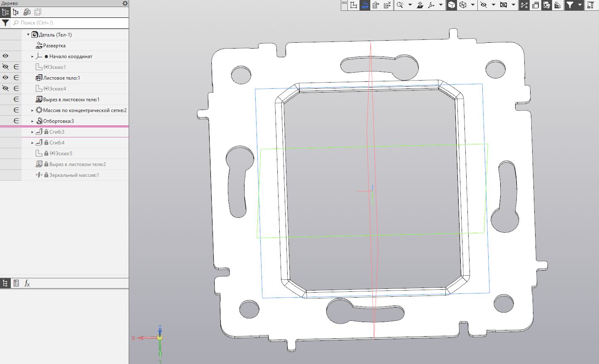Click the sketch mode icon in toolbar
This screenshot has height=364, width=599.
tap(354, 5)
